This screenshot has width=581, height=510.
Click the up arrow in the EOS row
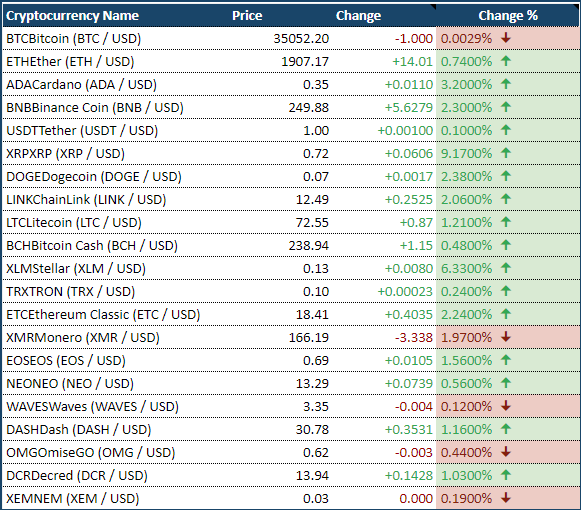pos(506,360)
